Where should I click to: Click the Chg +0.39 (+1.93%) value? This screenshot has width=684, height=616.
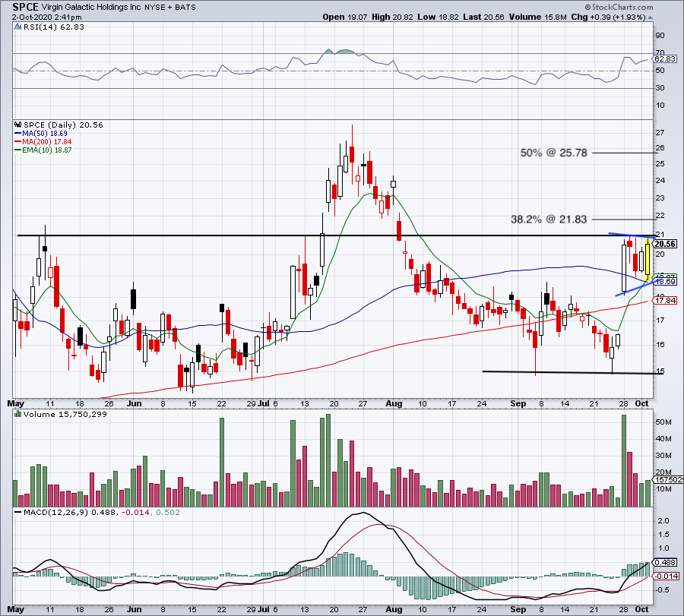[608, 17]
